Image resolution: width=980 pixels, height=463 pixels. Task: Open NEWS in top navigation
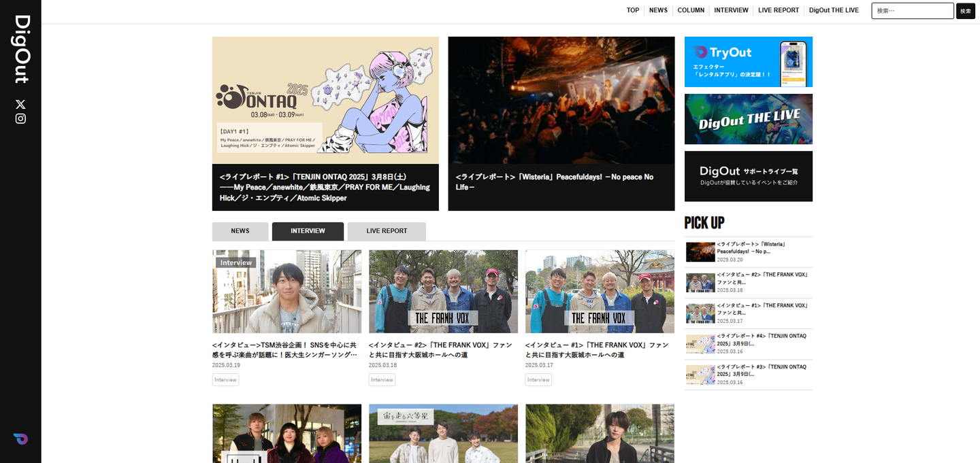tap(658, 10)
